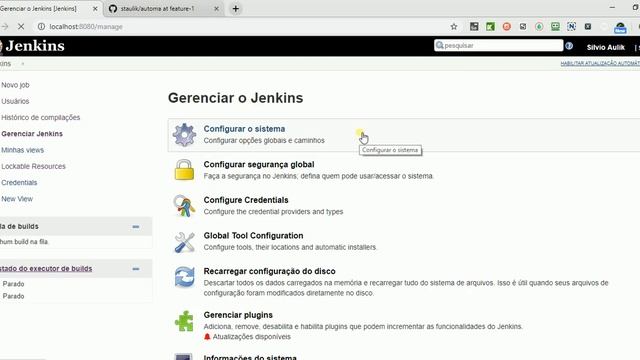Close the staulik/automa GitHub tab
Viewport: 640px width, 360px height.
click(x=216, y=9)
